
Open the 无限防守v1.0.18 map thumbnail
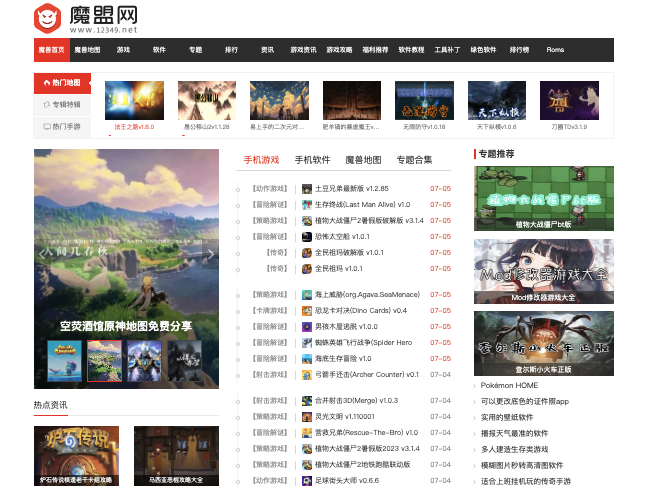coord(424,101)
